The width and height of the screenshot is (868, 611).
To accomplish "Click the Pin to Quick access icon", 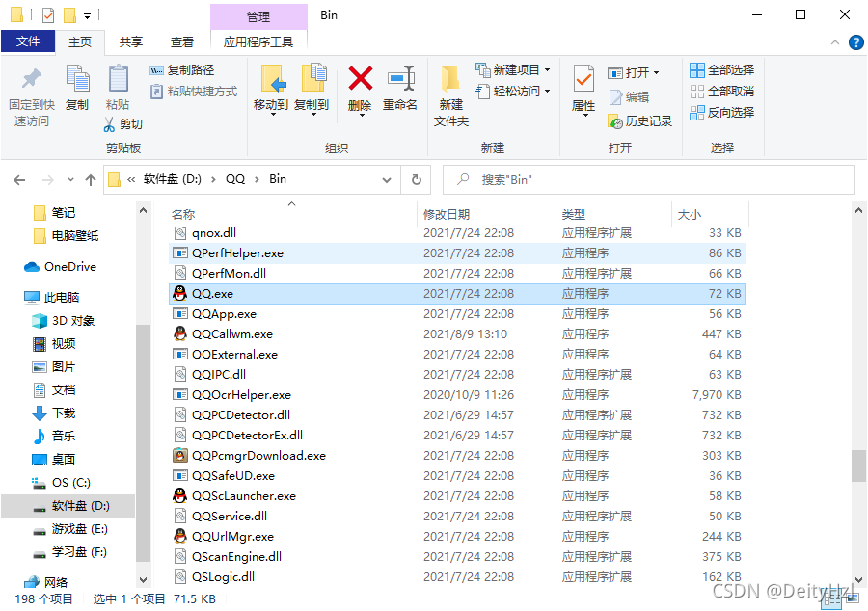I will [x=32, y=78].
